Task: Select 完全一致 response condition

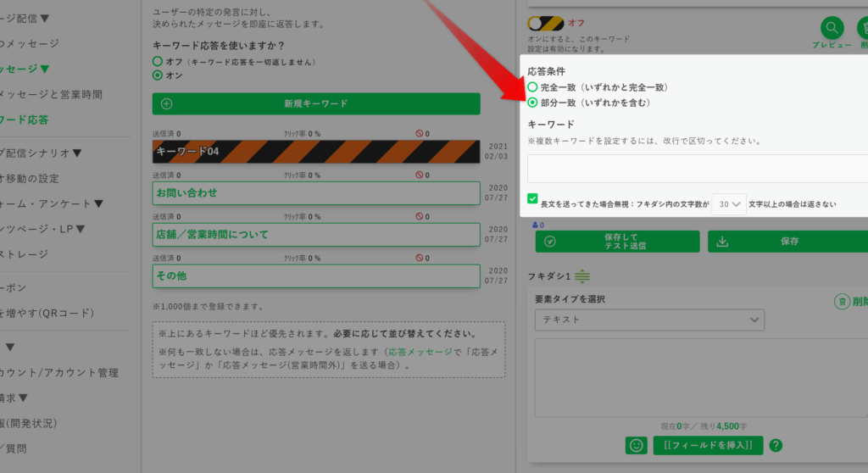Action: coord(532,87)
